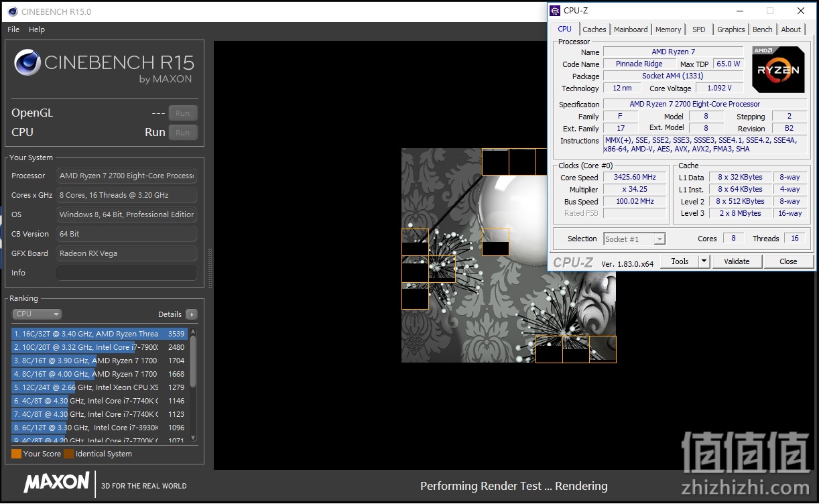The height and width of the screenshot is (504, 819).
Task: Switch to the Caches tab in CPU-Z
Action: (594, 29)
